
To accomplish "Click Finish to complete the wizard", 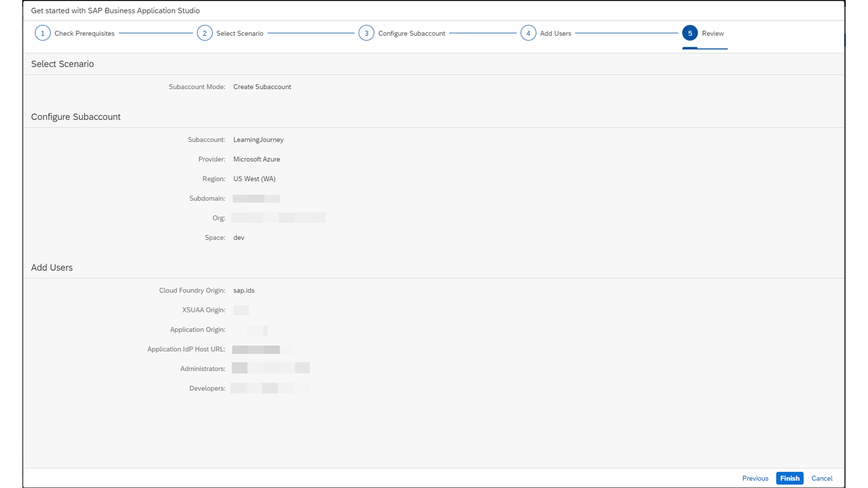I will point(790,478).
